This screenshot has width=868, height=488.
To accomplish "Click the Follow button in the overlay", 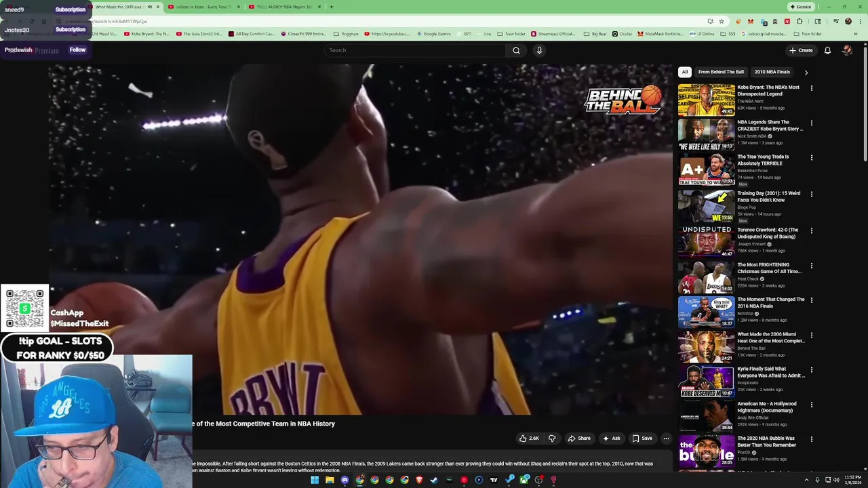I will (77, 49).
